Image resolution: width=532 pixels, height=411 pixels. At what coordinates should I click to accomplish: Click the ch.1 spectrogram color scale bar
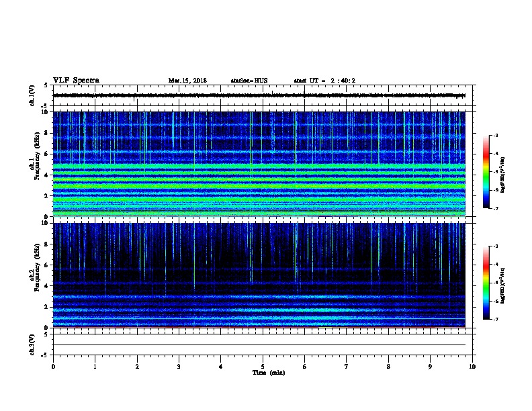(x=486, y=172)
